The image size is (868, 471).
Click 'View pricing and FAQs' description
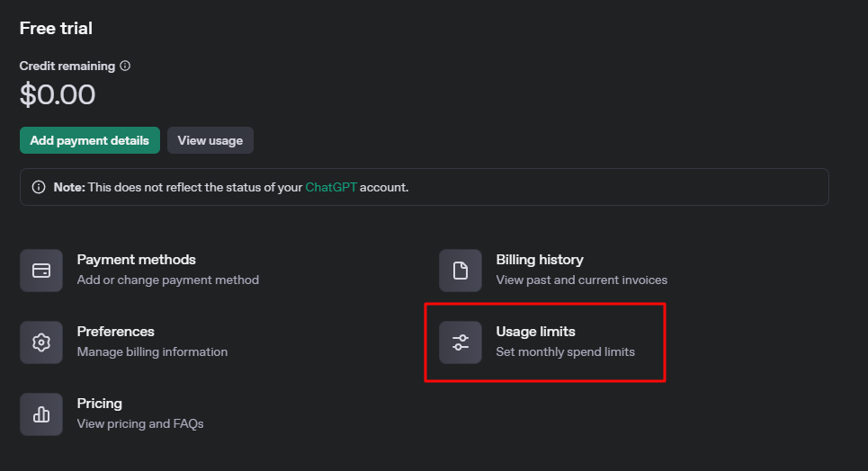coord(140,423)
